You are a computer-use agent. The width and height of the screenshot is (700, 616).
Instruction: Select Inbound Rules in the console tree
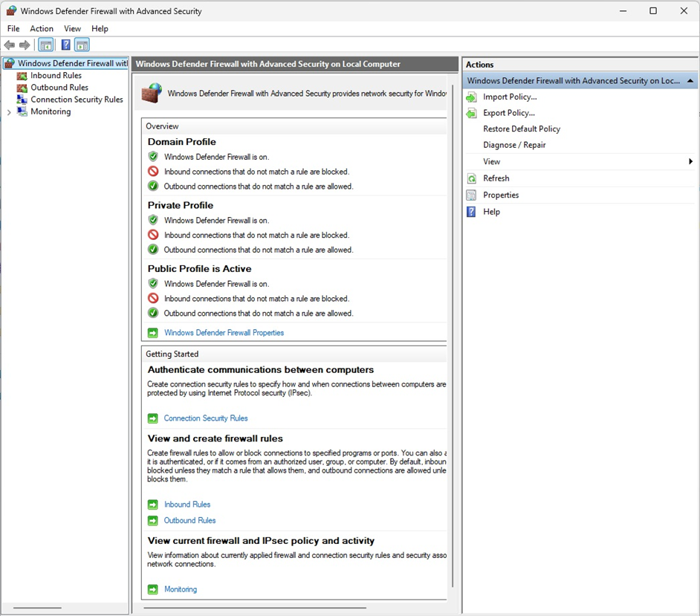pos(56,75)
